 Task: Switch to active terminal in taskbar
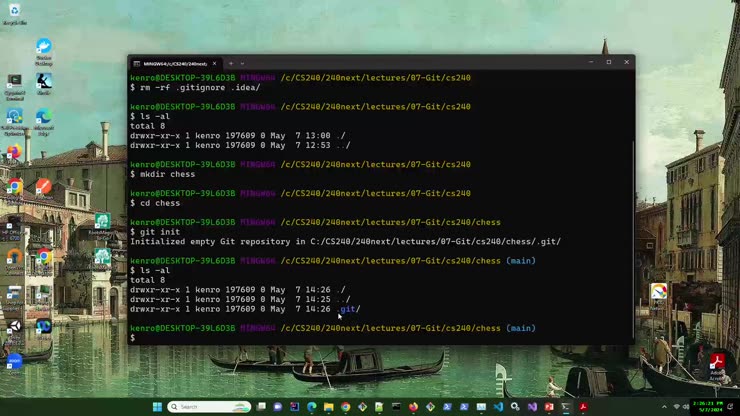[x=566, y=407]
